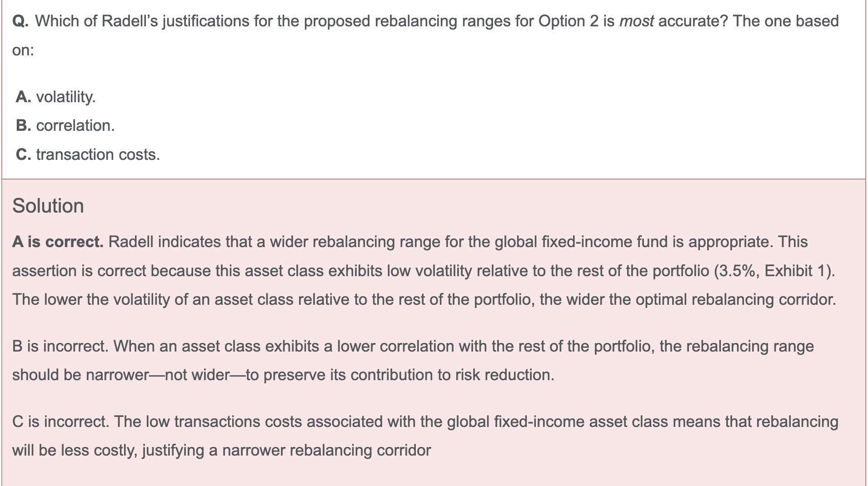Choose answer option C, transaction costs
The height and width of the screenshot is (486, 868).
[98, 155]
